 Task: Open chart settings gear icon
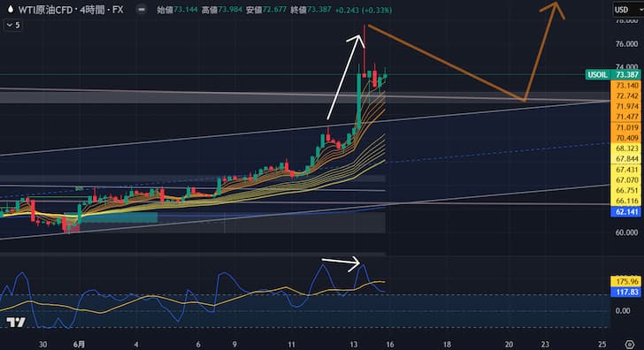(629, 344)
